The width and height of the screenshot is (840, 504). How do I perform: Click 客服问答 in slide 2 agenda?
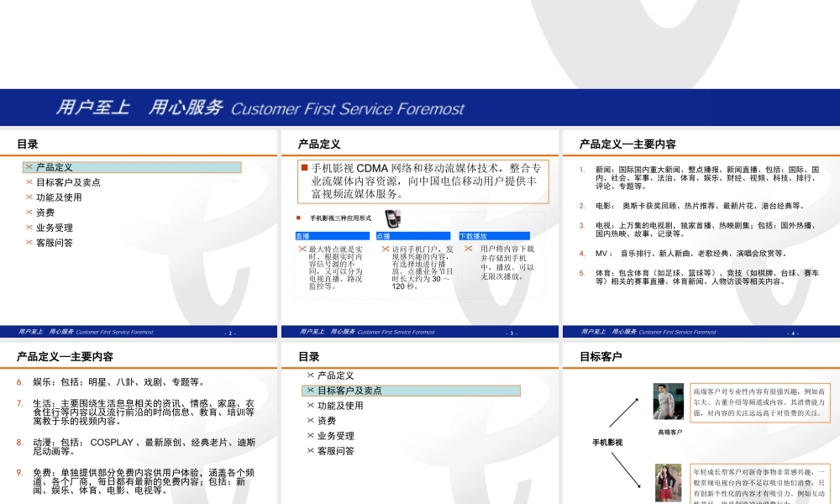pos(54,243)
